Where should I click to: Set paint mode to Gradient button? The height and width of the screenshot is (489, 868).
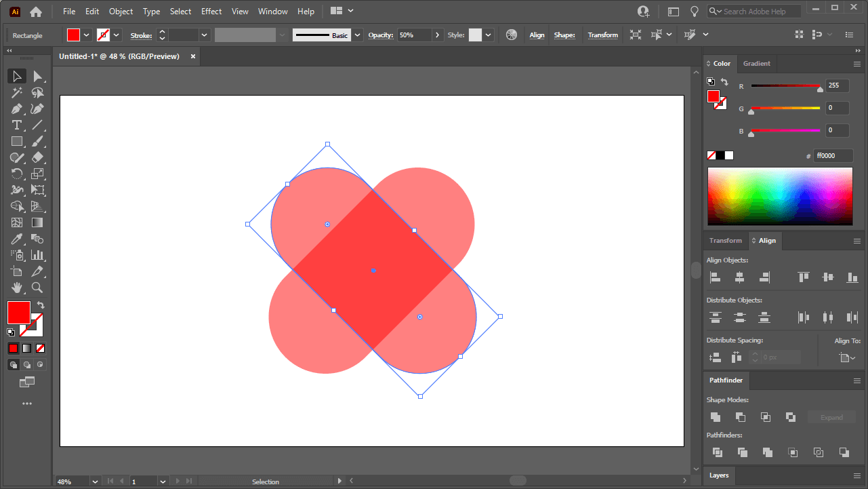point(26,348)
